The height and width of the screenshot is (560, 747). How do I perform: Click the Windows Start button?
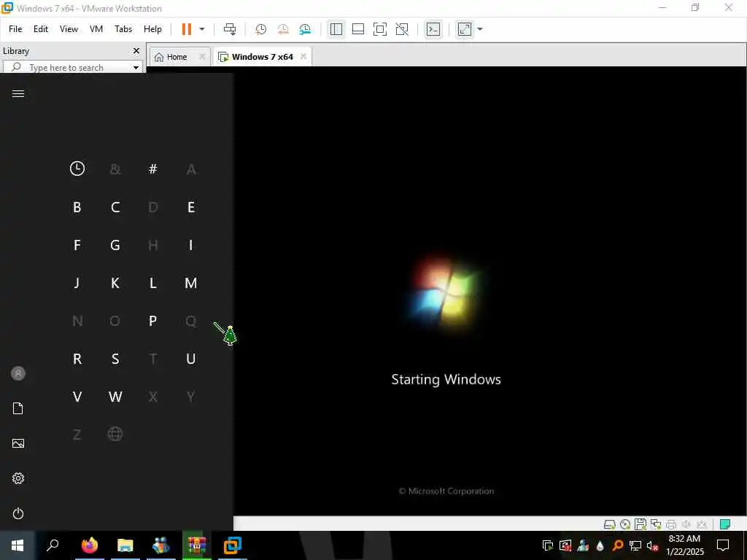point(18,545)
